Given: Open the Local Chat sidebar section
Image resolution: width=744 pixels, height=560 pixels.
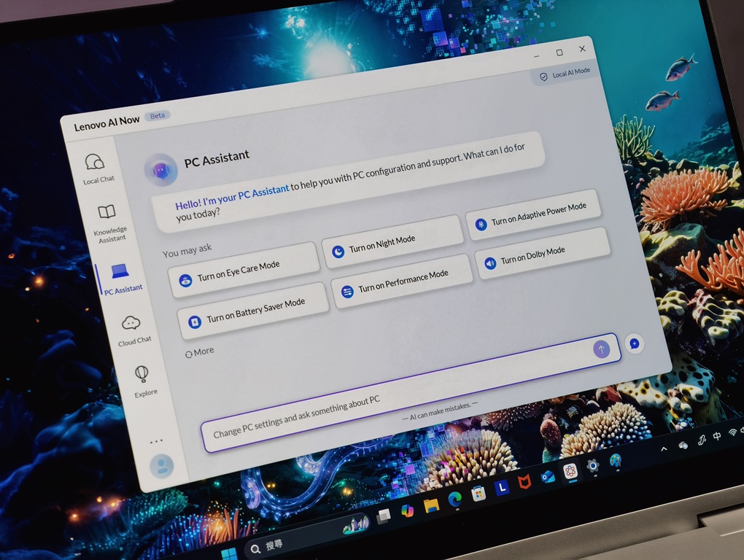Looking at the screenshot, I should [96, 167].
